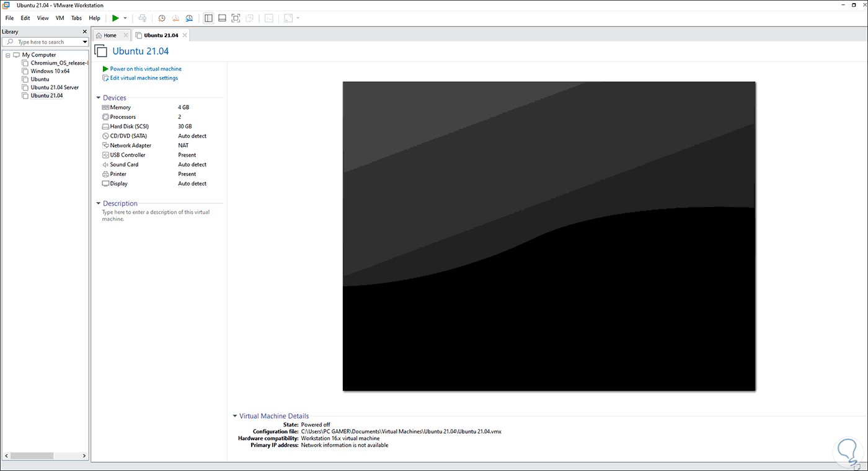The image size is (868, 471).
Task: Close the Home tab
Action: click(x=126, y=35)
